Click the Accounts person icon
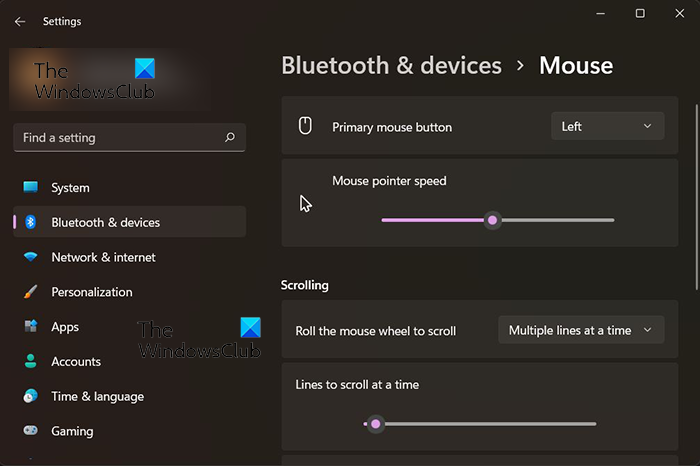The width and height of the screenshot is (700, 466). [x=31, y=362]
